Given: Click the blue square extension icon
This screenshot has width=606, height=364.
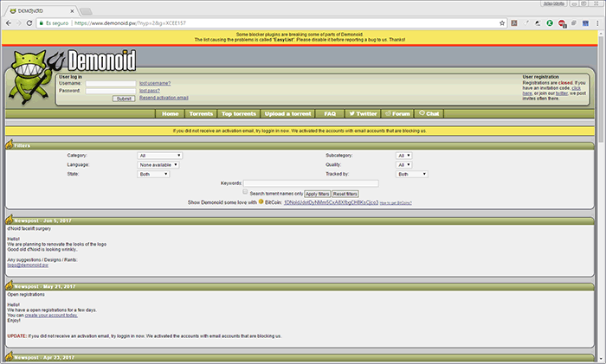Looking at the screenshot, I should pos(585,23).
